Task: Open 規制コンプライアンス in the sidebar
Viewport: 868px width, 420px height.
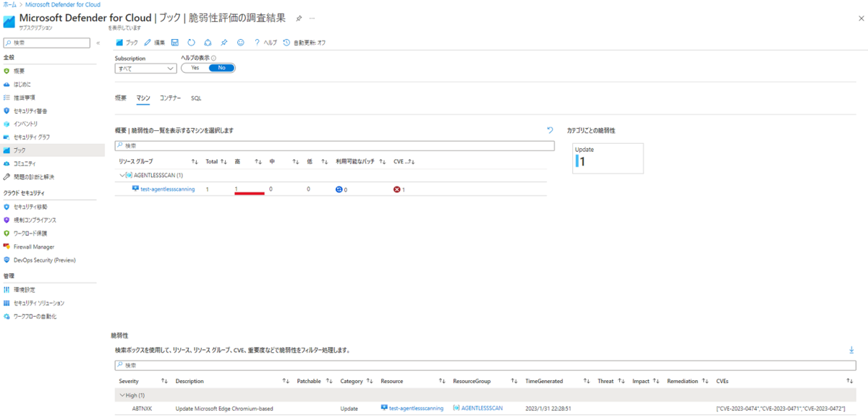Action: [35, 220]
